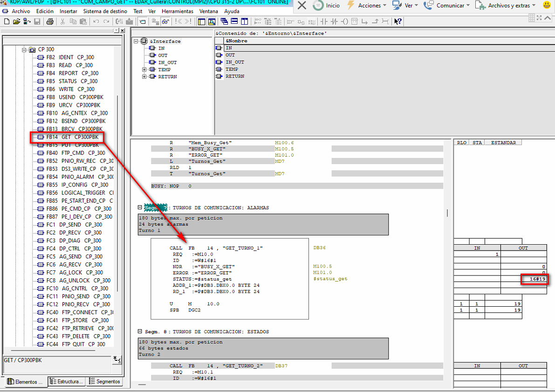
Task: Click the monitor glasses icon in toolbar
Action: pos(165,21)
